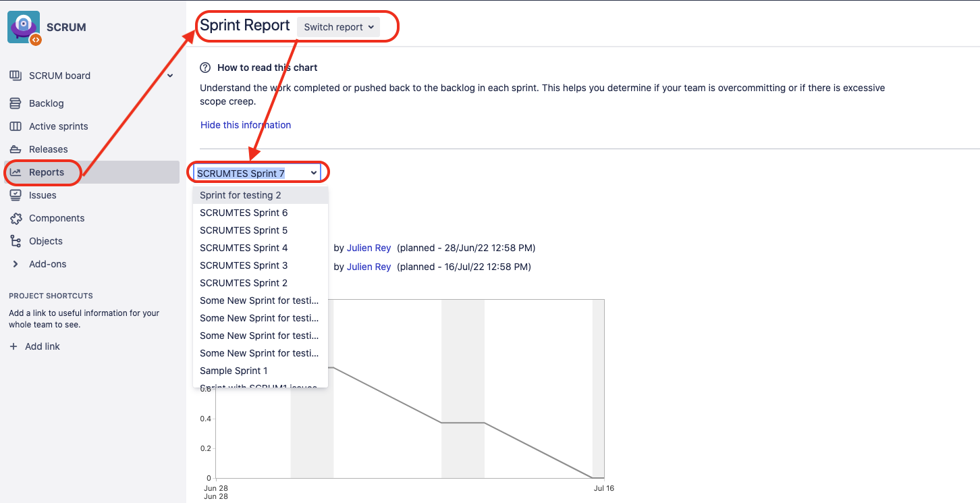Click the SCRUM board icon in sidebar
Screen dimensions: 980x503
(16, 76)
